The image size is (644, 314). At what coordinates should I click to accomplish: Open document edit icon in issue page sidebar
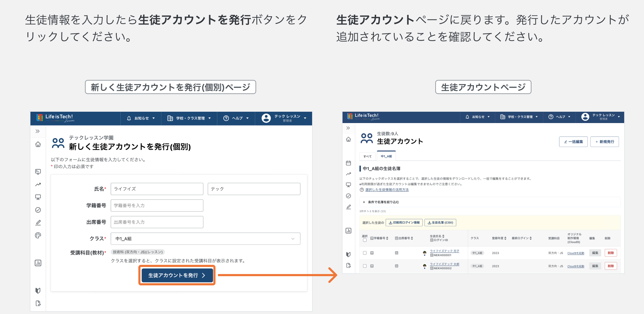point(38,303)
